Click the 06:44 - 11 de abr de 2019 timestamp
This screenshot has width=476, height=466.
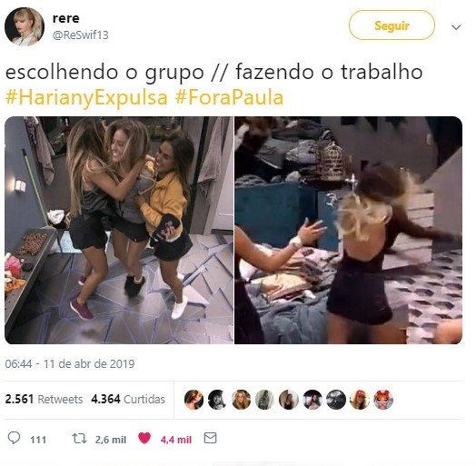point(70,363)
